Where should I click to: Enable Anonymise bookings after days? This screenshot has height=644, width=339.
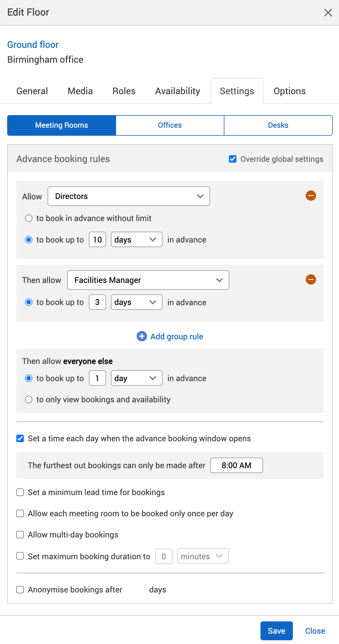20,590
